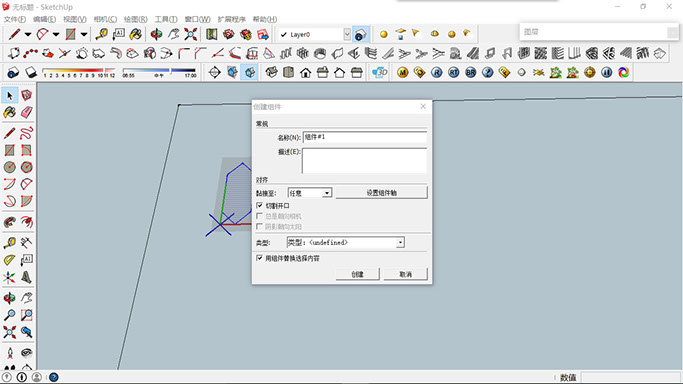The image size is (683, 384).
Task: Click the Set Component Axes button
Action: [x=381, y=192]
